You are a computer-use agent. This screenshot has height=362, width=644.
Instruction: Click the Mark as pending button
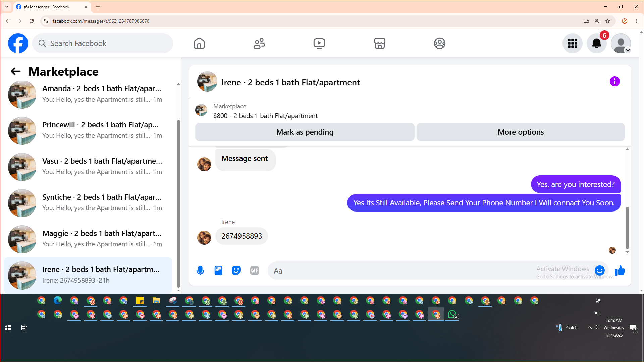(x=305, y=132)
